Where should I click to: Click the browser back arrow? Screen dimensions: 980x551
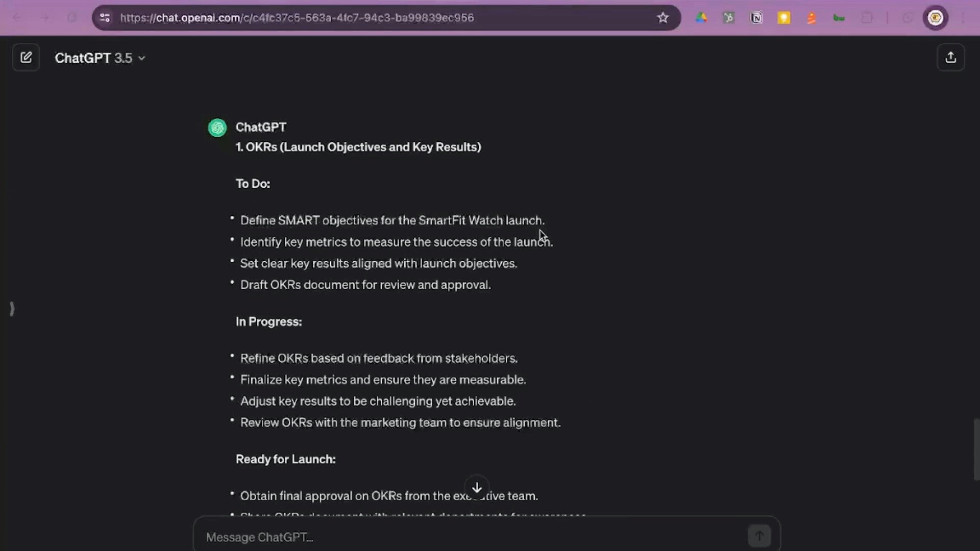pyautogui.click(x=17, y=18)
